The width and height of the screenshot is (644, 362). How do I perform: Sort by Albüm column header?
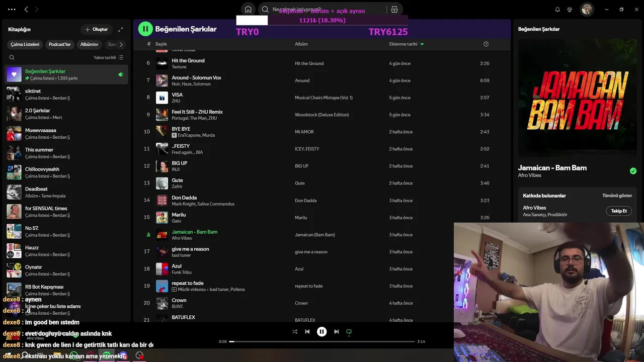(301, 44)
